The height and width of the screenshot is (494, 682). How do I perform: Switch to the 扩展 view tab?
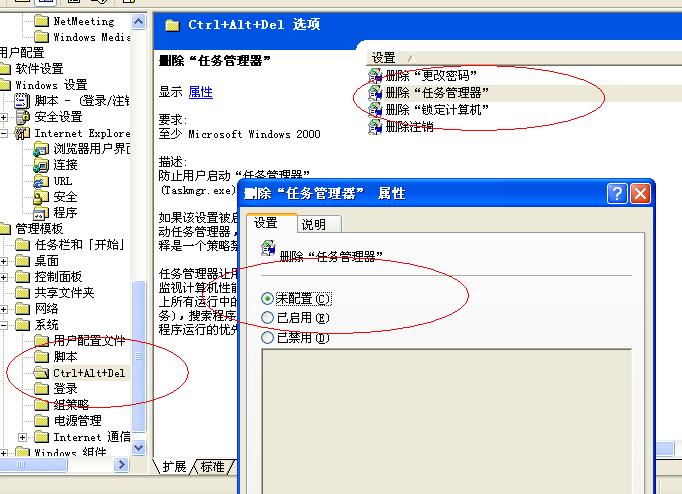[x=174, y=467]
